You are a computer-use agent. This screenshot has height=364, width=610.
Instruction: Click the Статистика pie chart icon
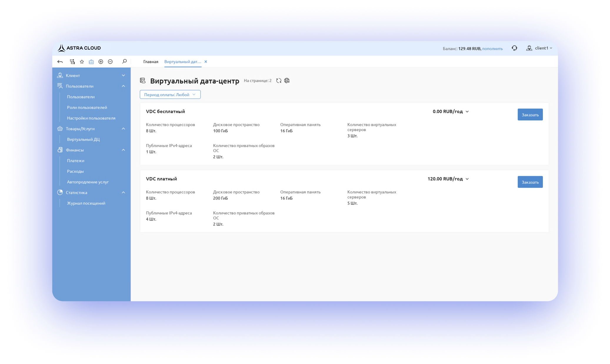pos(60,192)
